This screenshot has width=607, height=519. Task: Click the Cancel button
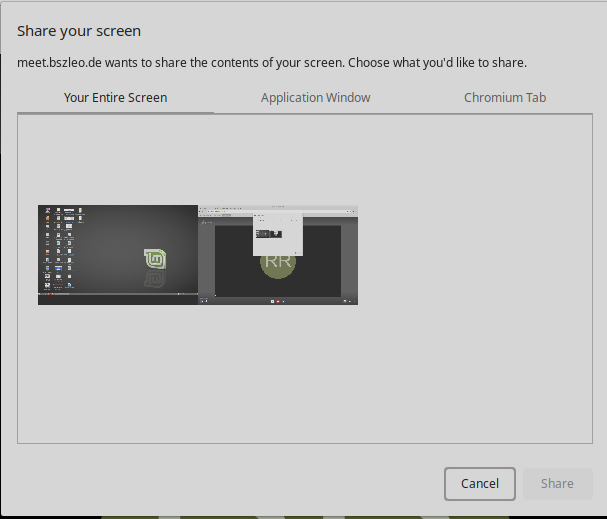click(479, 483)
